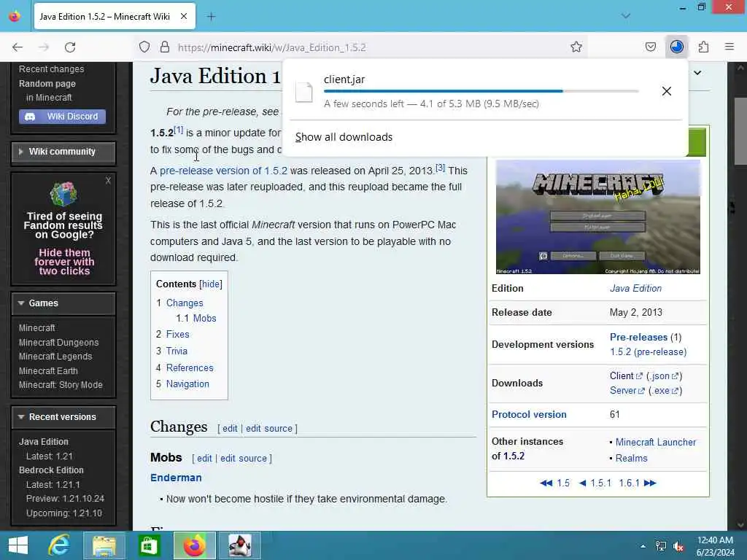Click the muted volume tray icon
Viewport: 747px width, 560px height.
point(678,546)
